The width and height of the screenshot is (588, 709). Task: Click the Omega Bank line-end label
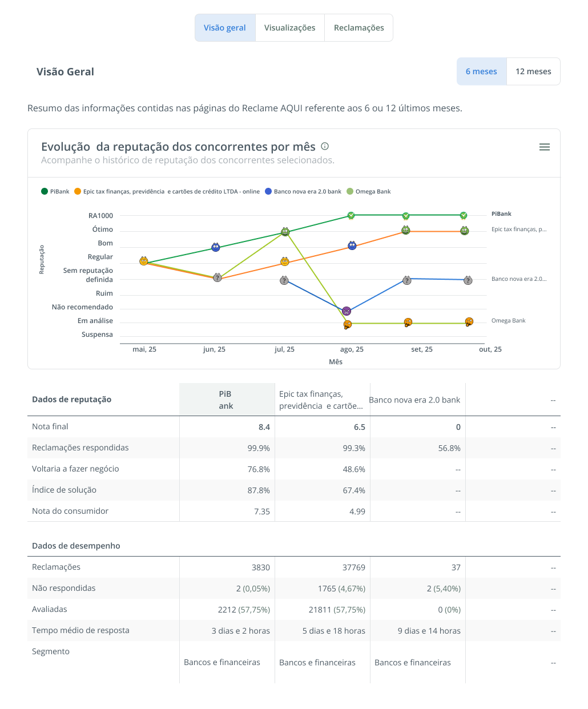coord(508,321)
